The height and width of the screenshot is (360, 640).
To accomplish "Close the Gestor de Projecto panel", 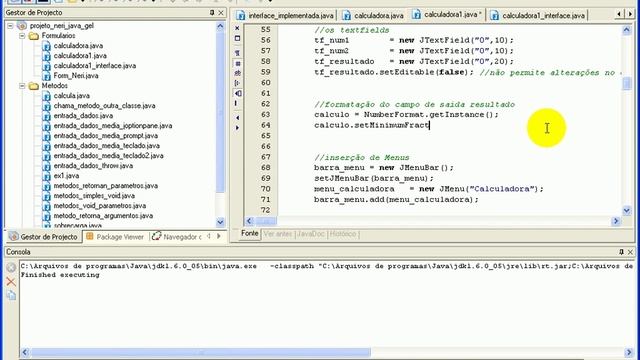I will (x=221, y=13).
